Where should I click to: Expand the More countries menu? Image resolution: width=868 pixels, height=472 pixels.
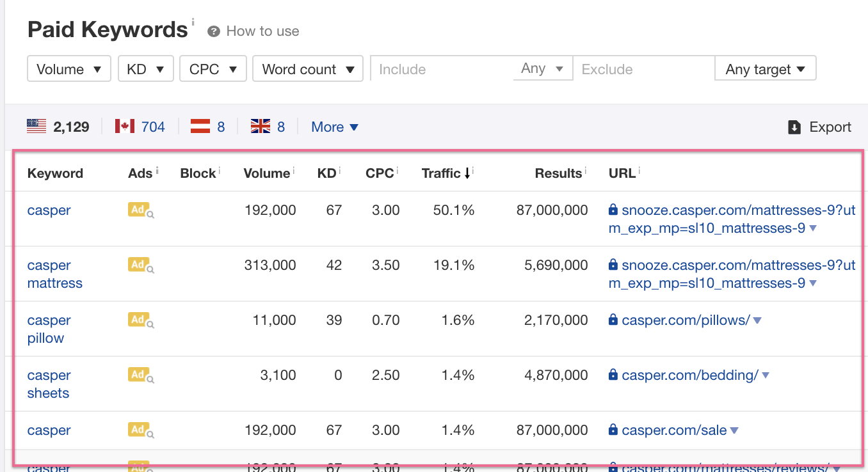click(334, 127)
